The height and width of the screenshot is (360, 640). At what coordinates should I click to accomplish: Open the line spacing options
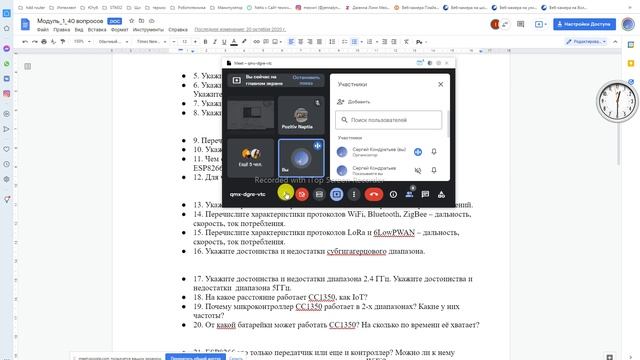332,42
